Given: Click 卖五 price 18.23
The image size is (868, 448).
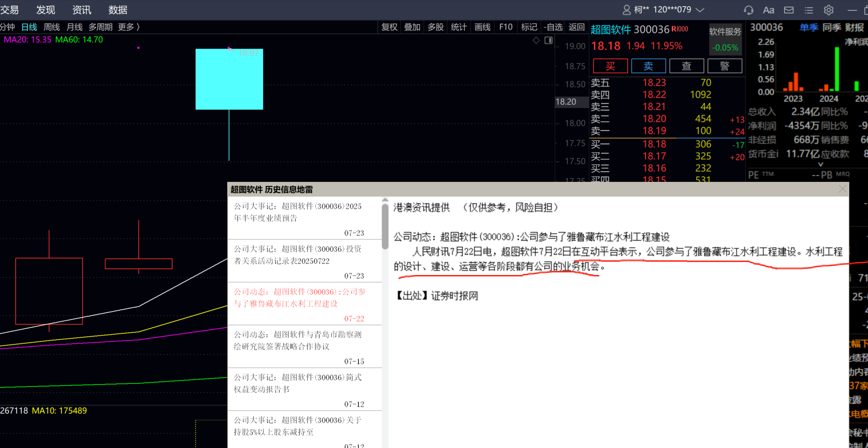Looking at the screenshot, I should [x=654, y=82].
